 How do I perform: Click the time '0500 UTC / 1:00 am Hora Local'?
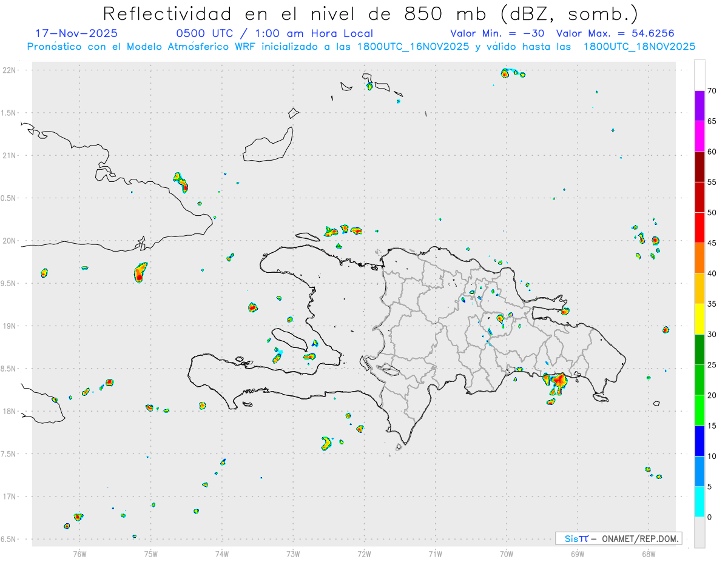pos(274,33)
